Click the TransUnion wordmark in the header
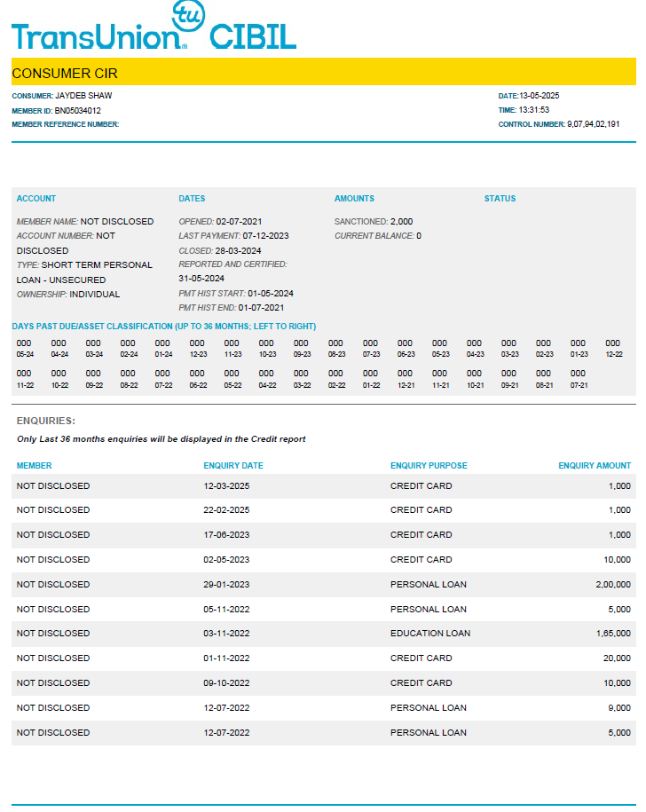This screenshot has height=812, width=646. 96,36
